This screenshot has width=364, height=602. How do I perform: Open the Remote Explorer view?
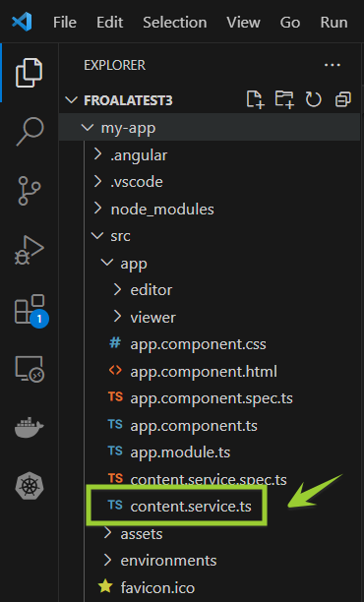pyautogui.click(x=30, y=369)
